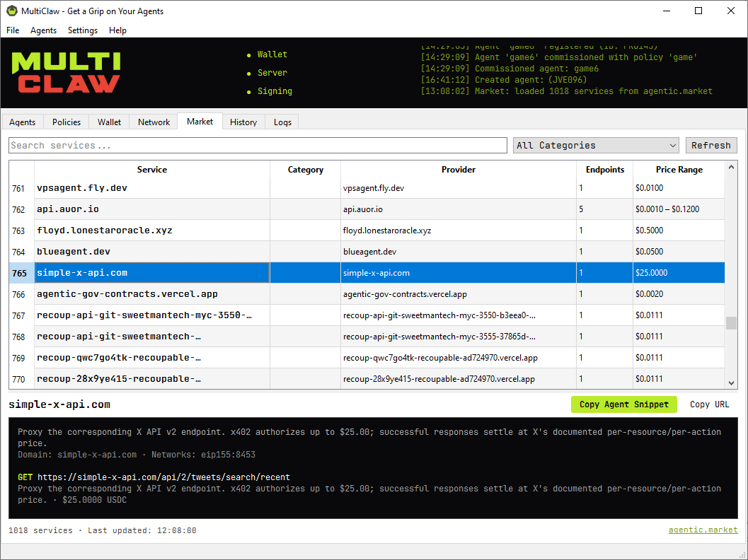Select the recoup-28x9ye415-recoupable service cell
This screenshot has height=560, width=748.
point(152,379)
